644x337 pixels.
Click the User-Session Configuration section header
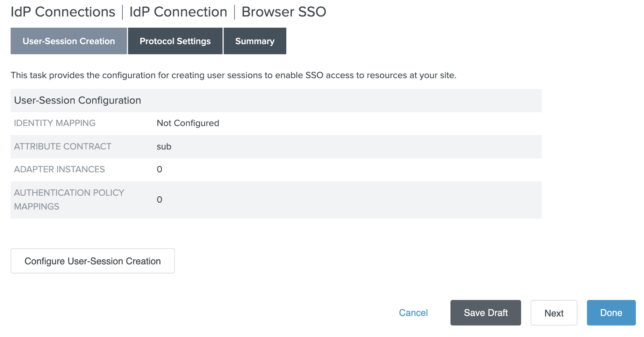(x=77, y=100)
